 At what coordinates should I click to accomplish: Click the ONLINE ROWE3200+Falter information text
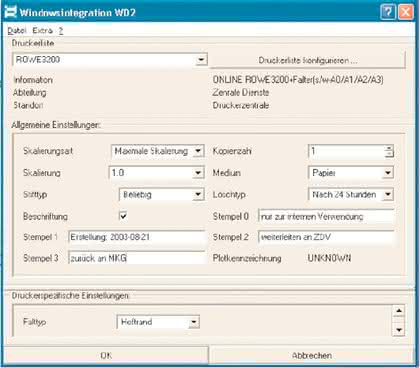(298, 80)
